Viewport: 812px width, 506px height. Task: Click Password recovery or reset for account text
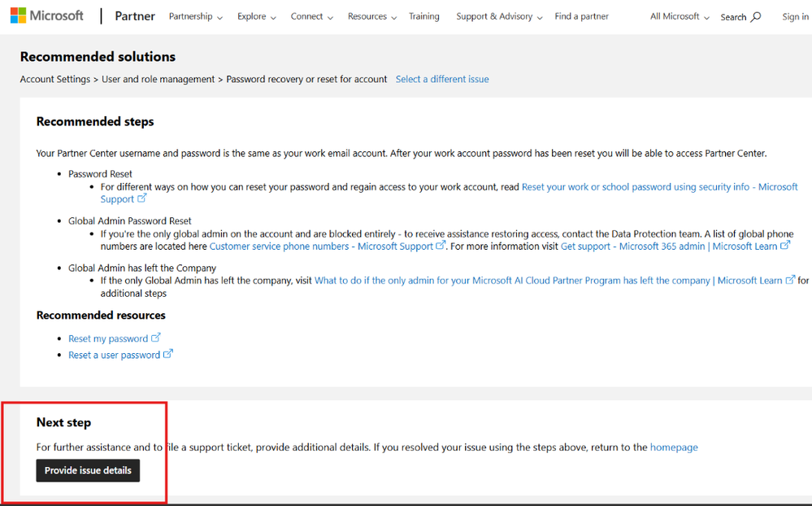[x=306, y=80]
